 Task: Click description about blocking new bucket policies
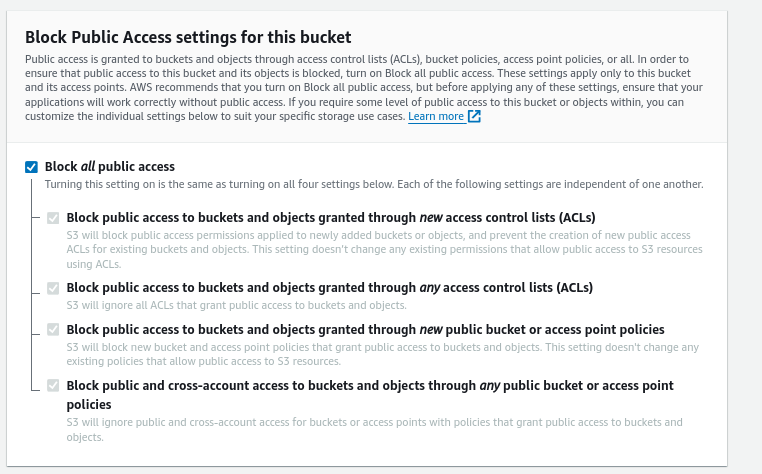pos(385,353)
